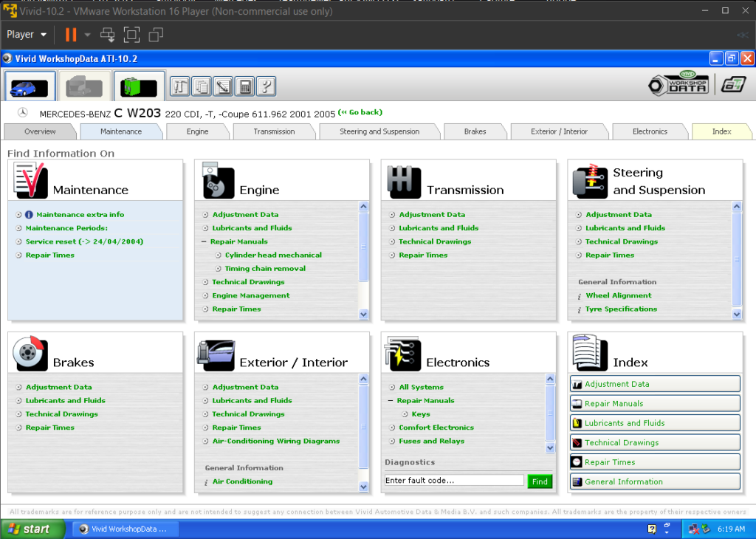Open the Index tab
756x539 pixels.
pos(721,131)
